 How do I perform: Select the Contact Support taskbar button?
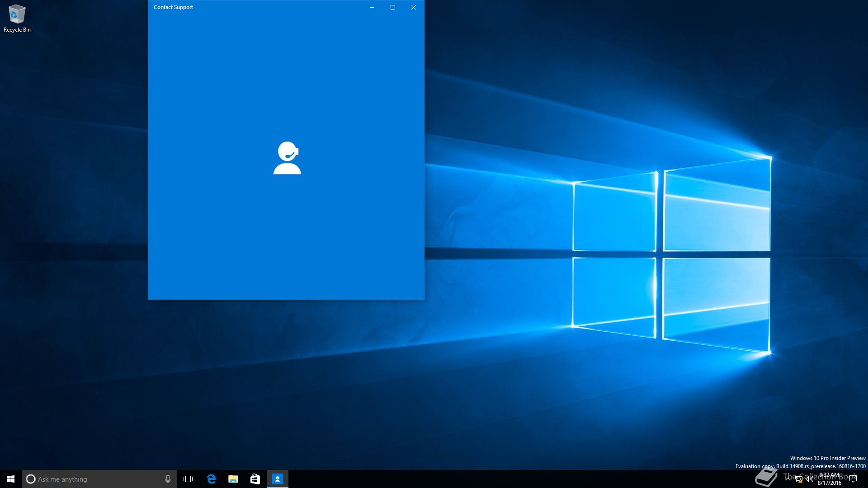277,479
